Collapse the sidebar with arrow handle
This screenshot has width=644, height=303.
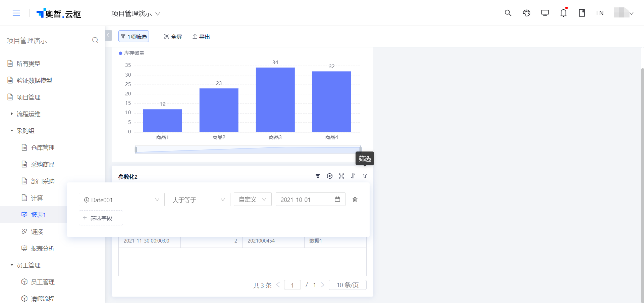[108, 35]
